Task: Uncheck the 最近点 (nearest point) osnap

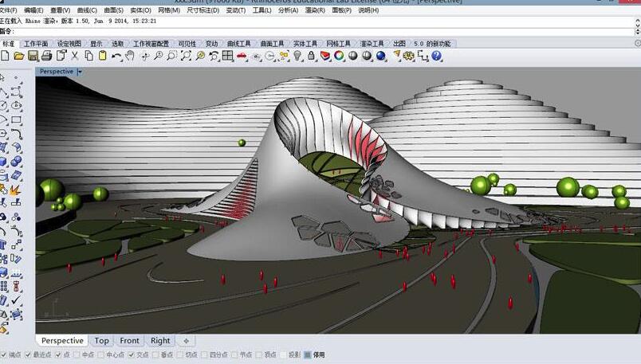Action: 28,354
